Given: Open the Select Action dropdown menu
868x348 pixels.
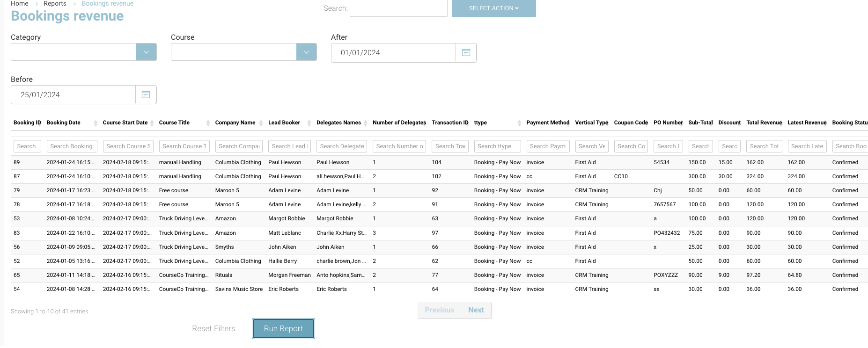Looking at the screenshot, I should tap(493, 8).
